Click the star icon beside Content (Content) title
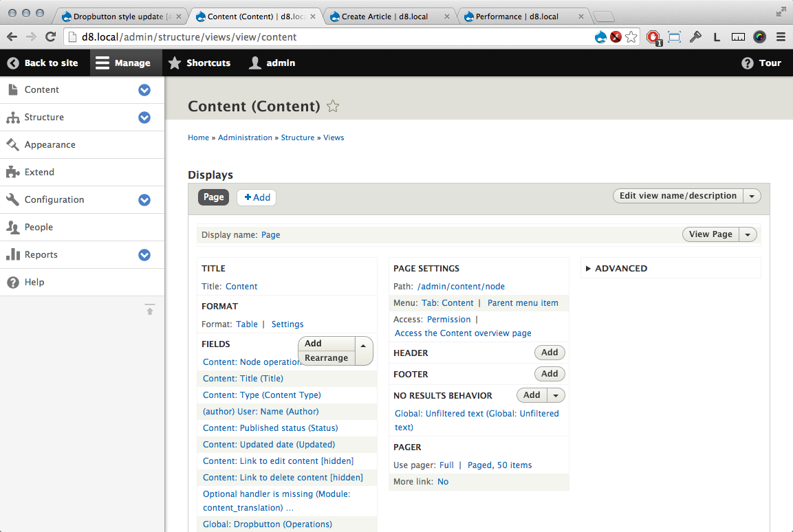Screen dimensions: 793x532 [x=333, y=107]
